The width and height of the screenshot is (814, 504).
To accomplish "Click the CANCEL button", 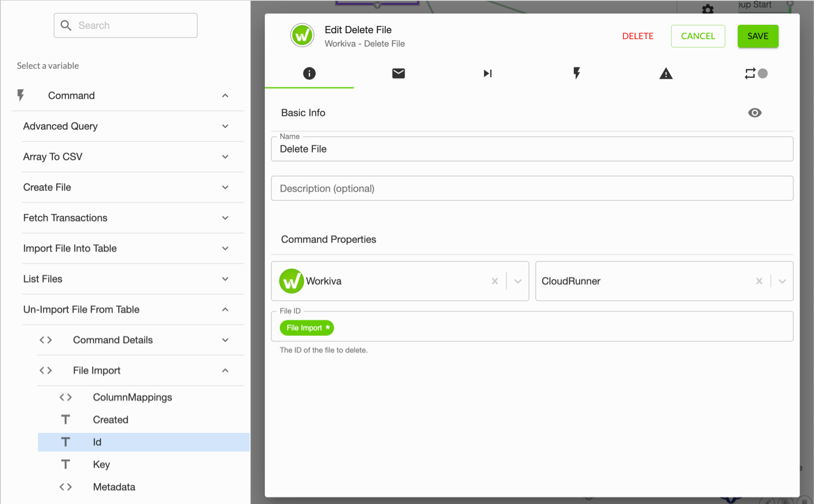I will (698, 36).
